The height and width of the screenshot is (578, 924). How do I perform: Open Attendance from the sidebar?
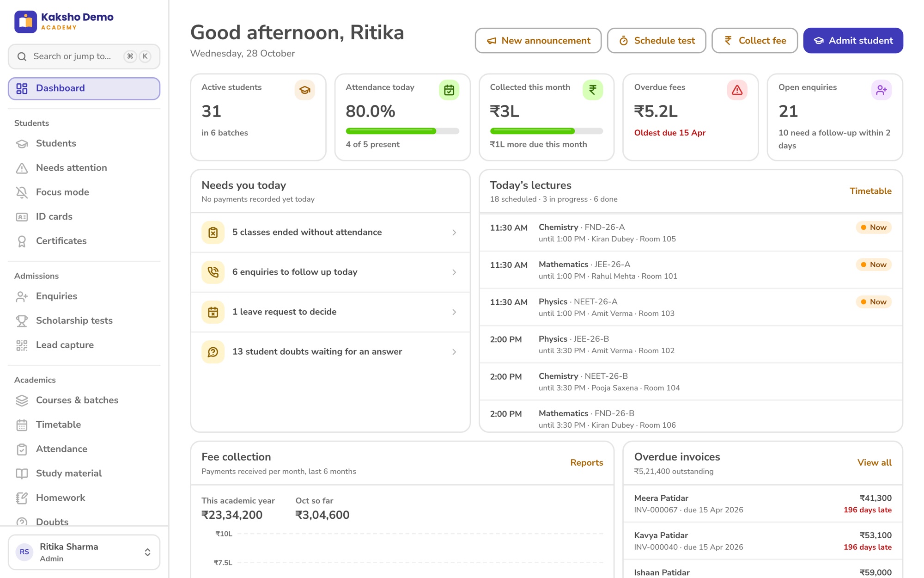point(84,449)
